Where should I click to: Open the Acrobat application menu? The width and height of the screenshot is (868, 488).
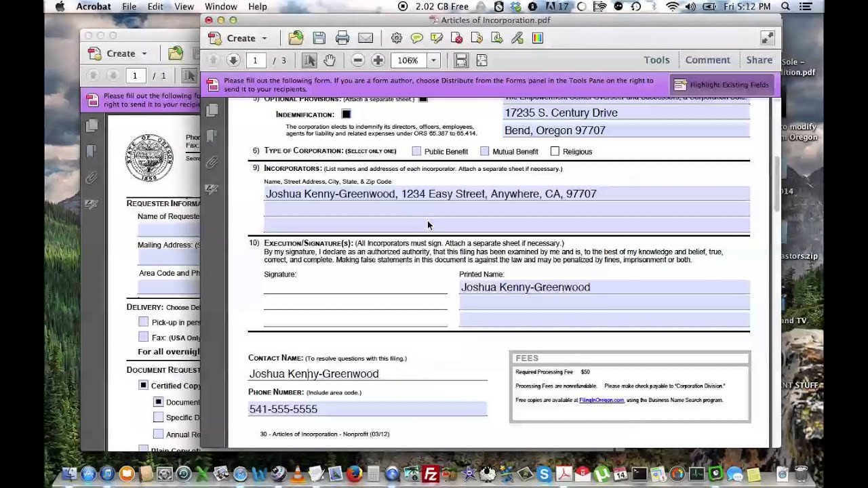click(94, 6)
